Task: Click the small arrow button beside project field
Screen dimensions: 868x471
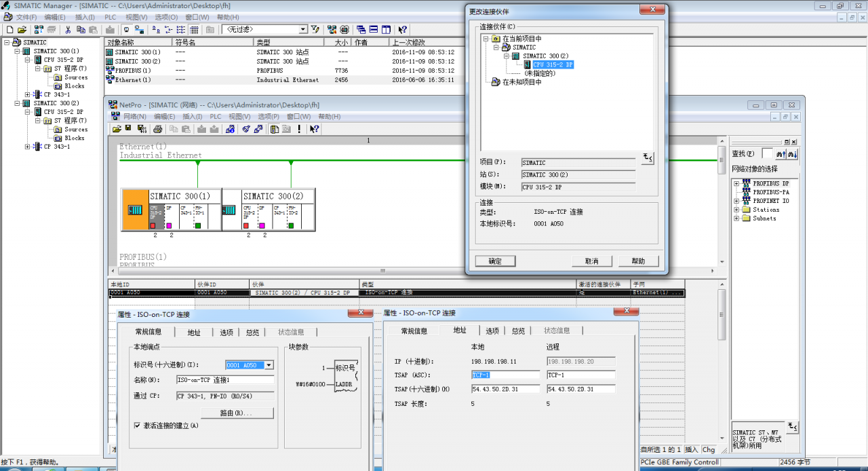Action: (648, 158)
